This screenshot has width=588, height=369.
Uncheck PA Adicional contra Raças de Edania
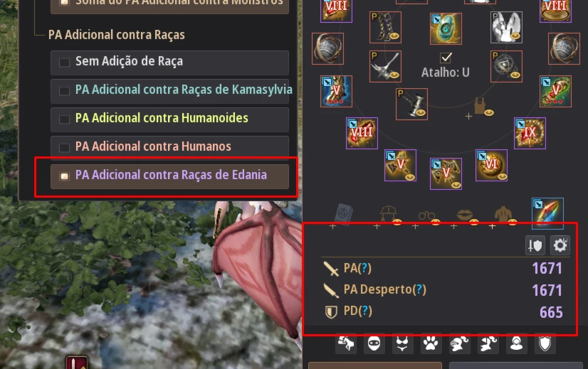(64, 176)
